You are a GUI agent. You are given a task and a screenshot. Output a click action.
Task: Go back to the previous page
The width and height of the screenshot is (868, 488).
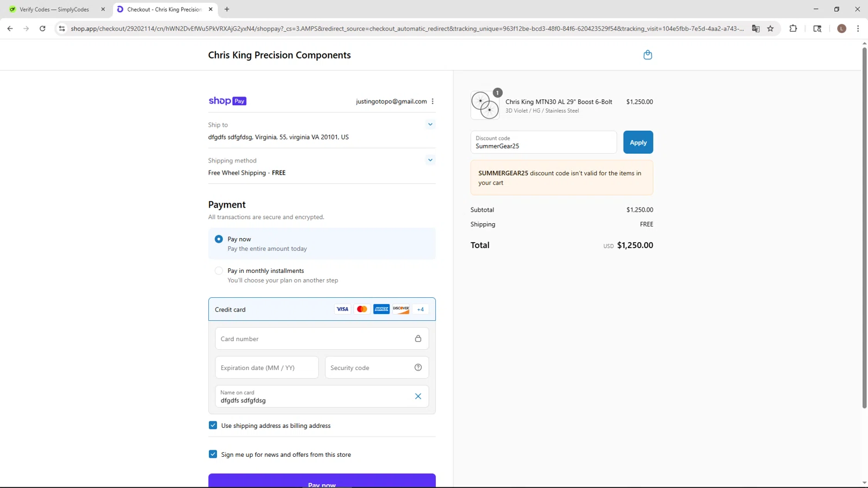tap(10, 28)
